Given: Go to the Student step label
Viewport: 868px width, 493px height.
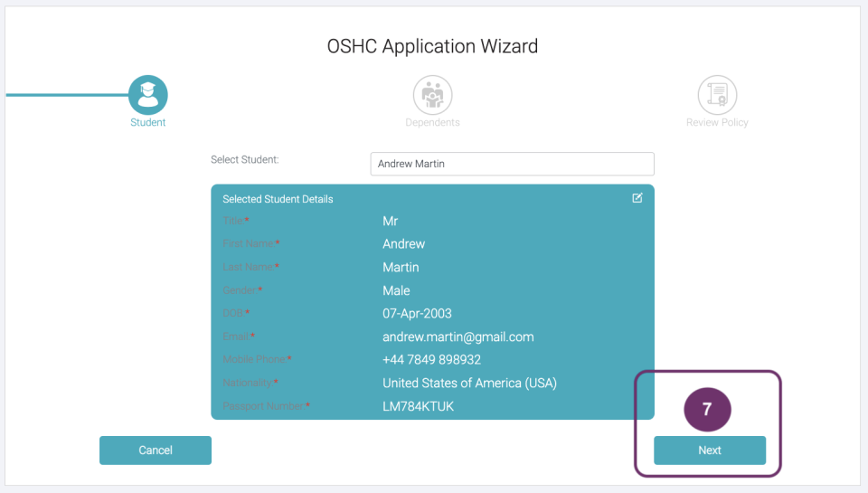Looking at the screenshot, I should [x=147, y=123].
